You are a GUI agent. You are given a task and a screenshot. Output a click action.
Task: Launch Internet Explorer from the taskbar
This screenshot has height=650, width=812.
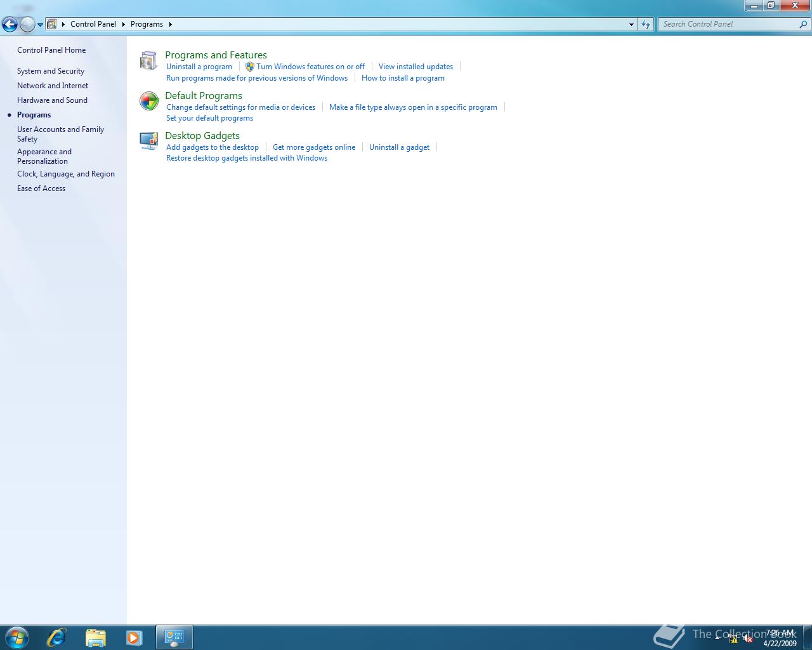tap(56, 637)
